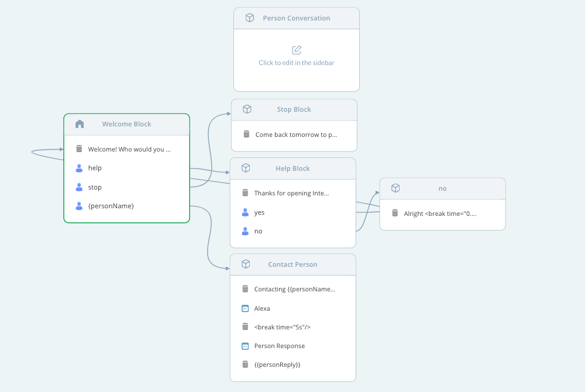585x392 pixels.
Task: Click the code icon next to Alexa
Action: tap(246, 308)
